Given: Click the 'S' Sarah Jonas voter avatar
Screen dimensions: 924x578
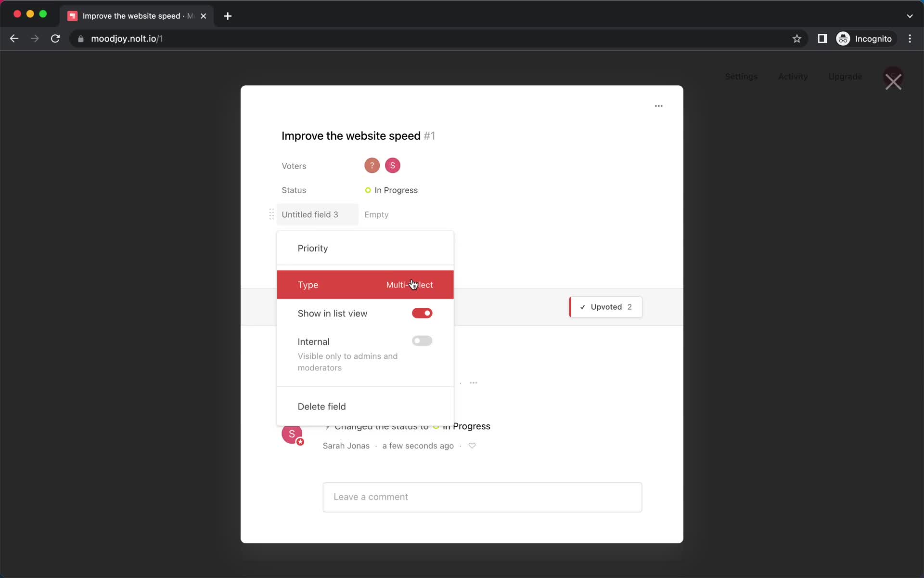Looking at the screenshot, I should tap(393, 165).
